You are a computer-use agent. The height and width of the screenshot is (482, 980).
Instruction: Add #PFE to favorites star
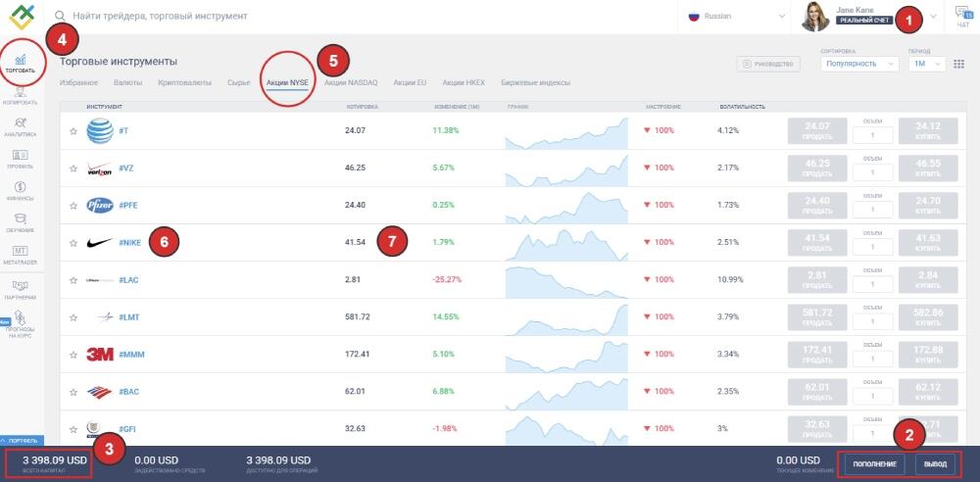click(x=73, y=206)
